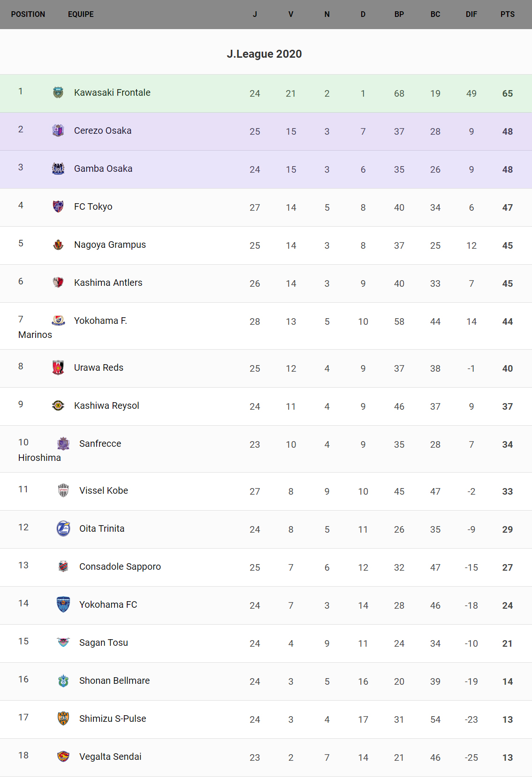Click the Vissel Kobe striped crest
The width and height of the screenshot is (532, 780).
point(63,490)
